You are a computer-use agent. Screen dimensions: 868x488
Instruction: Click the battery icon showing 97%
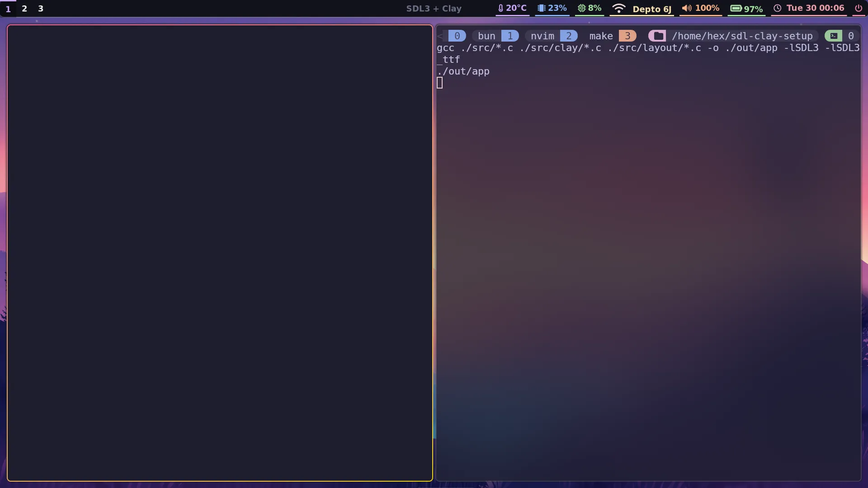[x=736, y=8]
